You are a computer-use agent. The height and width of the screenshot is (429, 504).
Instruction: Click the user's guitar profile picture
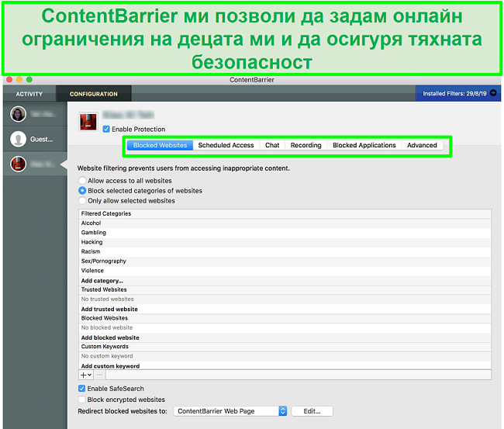88,122
